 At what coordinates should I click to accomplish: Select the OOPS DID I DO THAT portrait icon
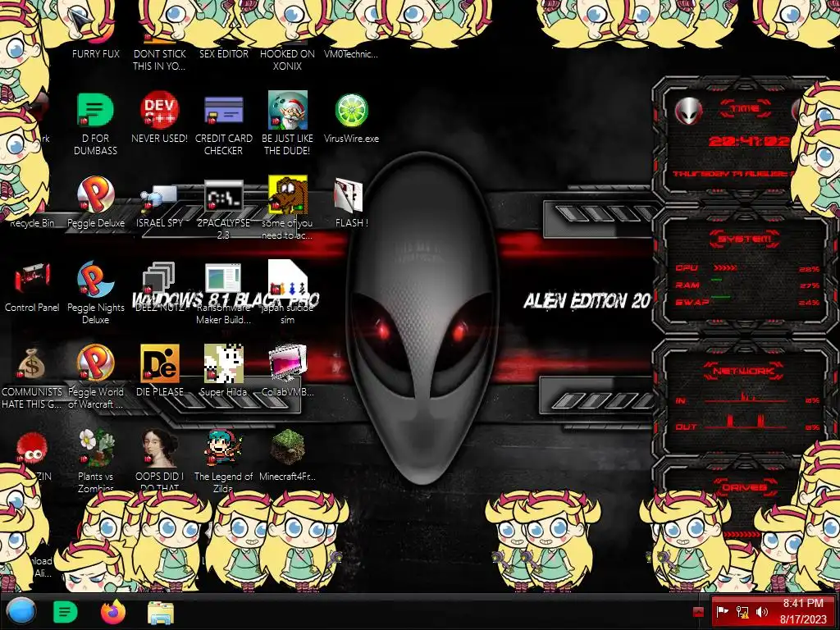tap(159, 447)
